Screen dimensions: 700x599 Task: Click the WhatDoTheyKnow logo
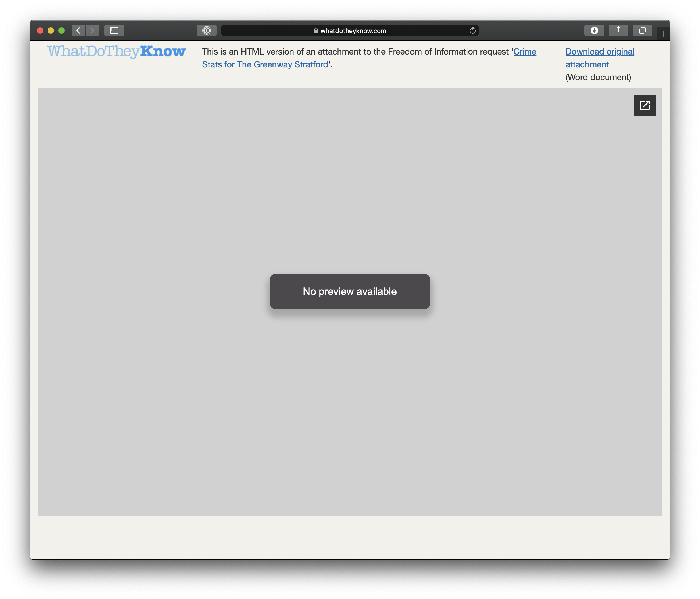117,51
